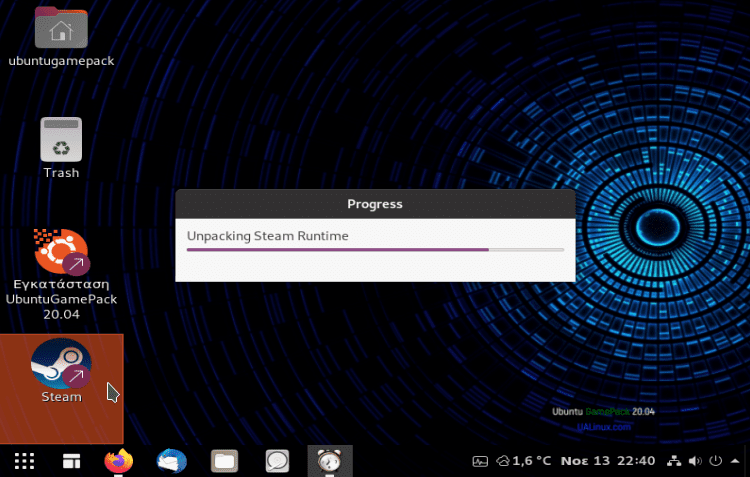Launch Firefox from the taskbar
This screenshot has width=750, height=477.
click(x=119, y=461)
